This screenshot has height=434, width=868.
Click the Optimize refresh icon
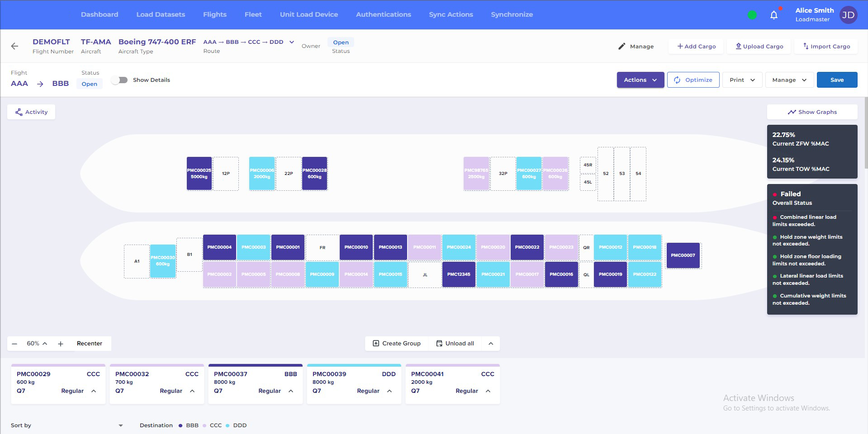[677, 80]
